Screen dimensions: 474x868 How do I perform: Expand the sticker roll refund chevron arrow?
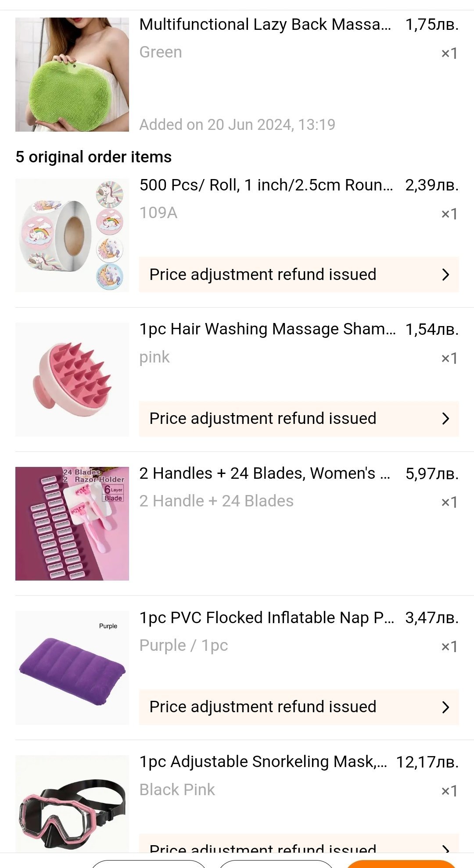pos(445,275)
